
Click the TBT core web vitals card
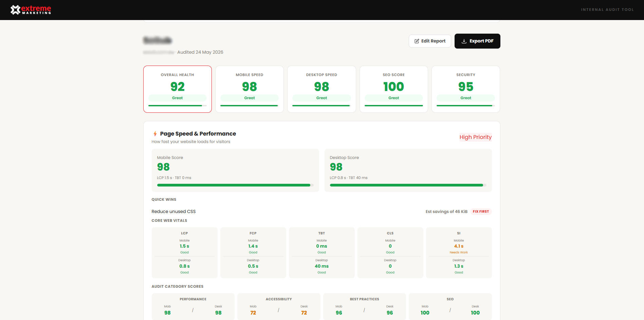coord(322,253)
